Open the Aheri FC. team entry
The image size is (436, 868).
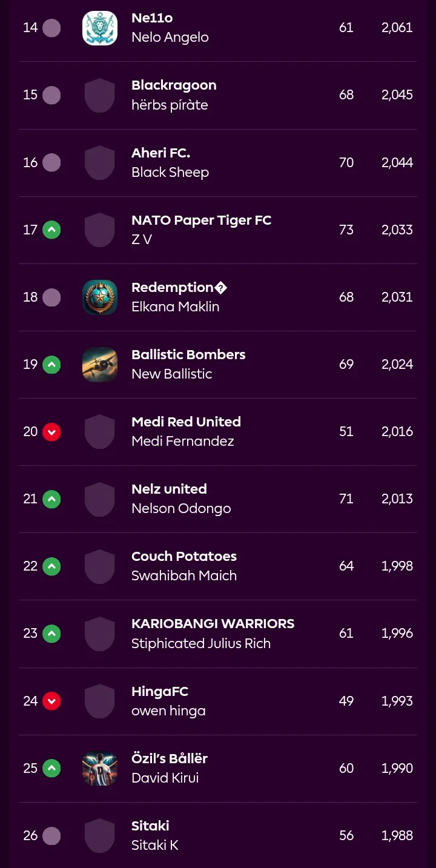161,153
